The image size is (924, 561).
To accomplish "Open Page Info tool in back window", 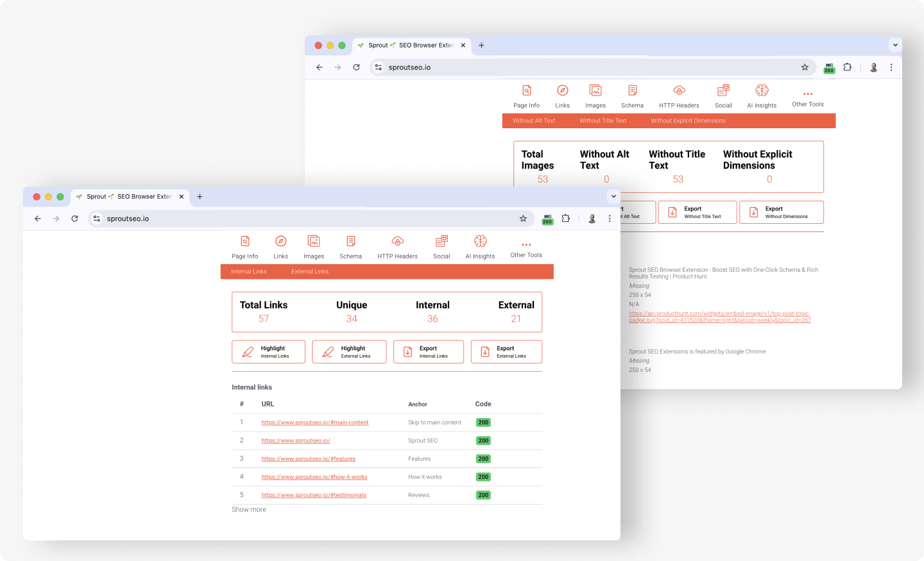I will click(526, 96).
